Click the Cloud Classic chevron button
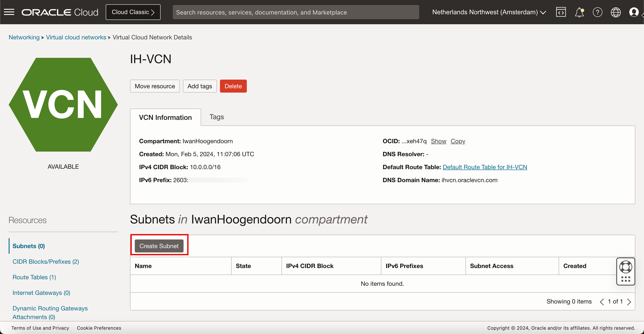644x334 pixels. tap(133, 12)
